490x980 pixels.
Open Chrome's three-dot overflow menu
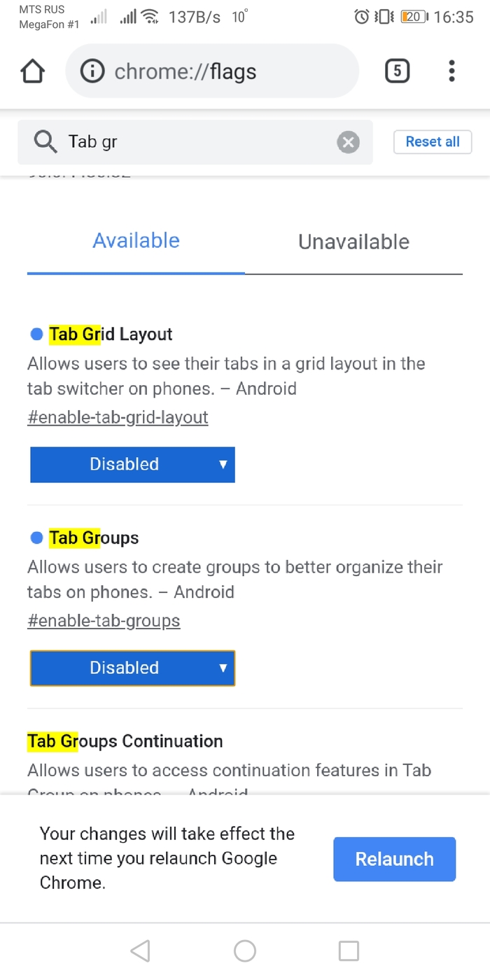click(x=451, y=71)
